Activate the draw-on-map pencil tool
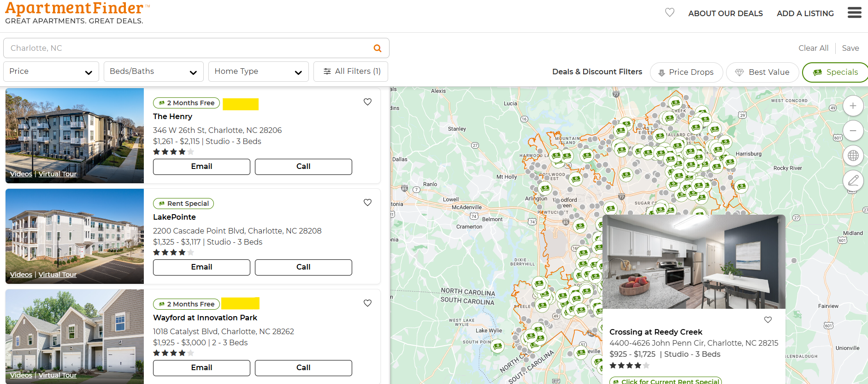The width and height of the screenshot is (868, 384). pyautogui.click(x=853, y=180)
